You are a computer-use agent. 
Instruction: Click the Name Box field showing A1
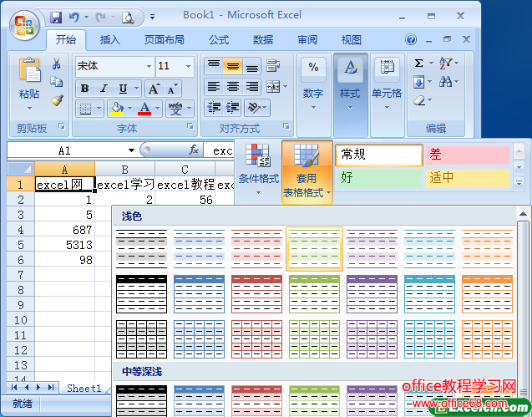(x=64, y=150)
